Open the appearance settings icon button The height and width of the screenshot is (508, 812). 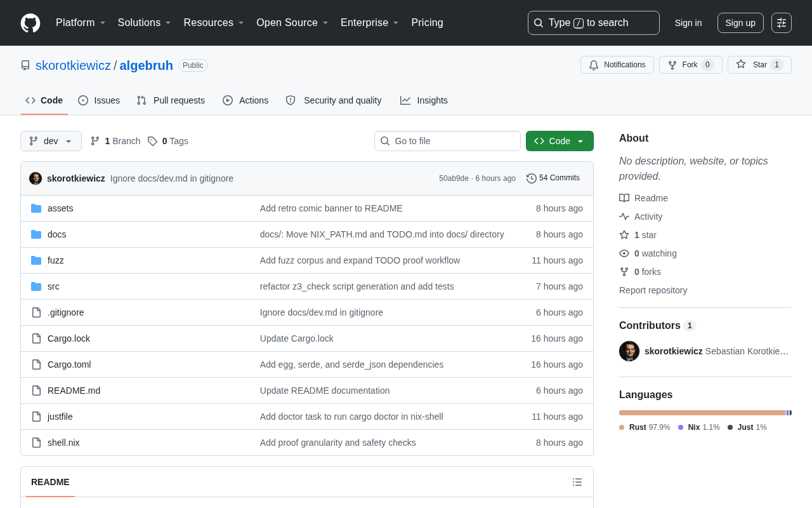click(x=782, y=23)
